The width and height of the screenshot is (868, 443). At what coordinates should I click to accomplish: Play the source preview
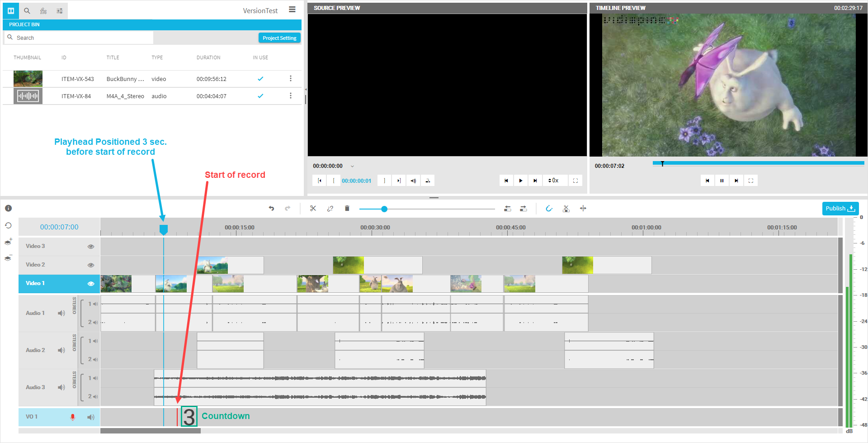(521, 181)
